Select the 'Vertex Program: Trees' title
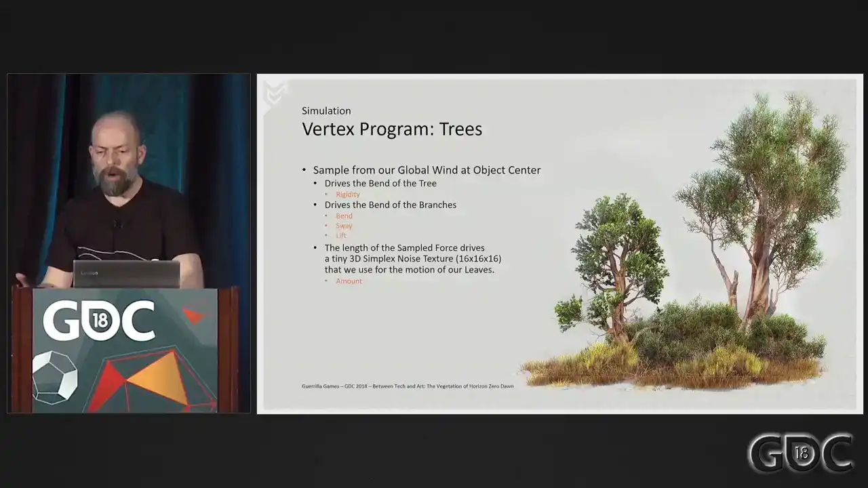The width and height of the screenshot is (868, 488). coord(392,129)
